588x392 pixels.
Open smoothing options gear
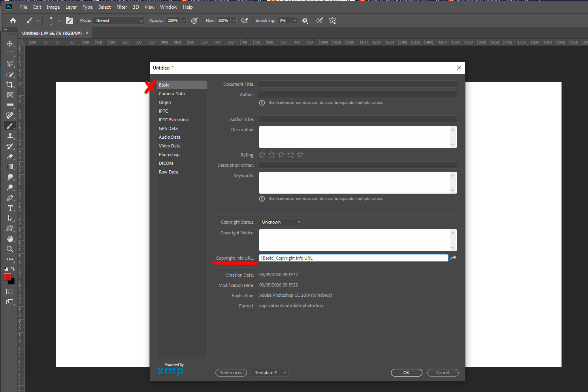tap(305, 21)
